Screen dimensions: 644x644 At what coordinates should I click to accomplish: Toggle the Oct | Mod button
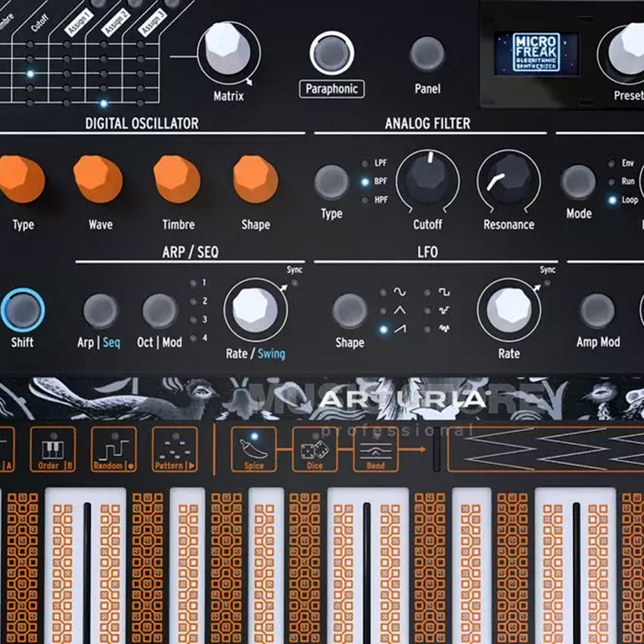pyautogui.click(x=160, y=311)
